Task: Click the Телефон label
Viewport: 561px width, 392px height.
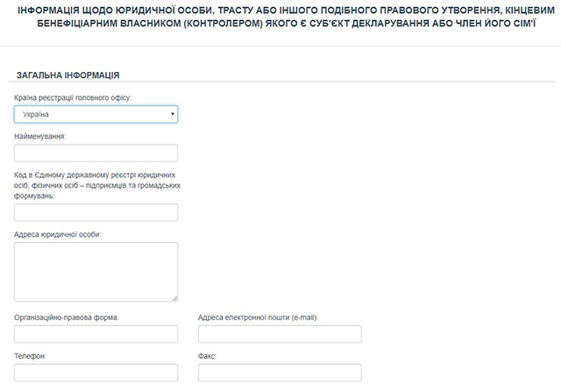Action: pyautogui.click(x=31, y=357)
